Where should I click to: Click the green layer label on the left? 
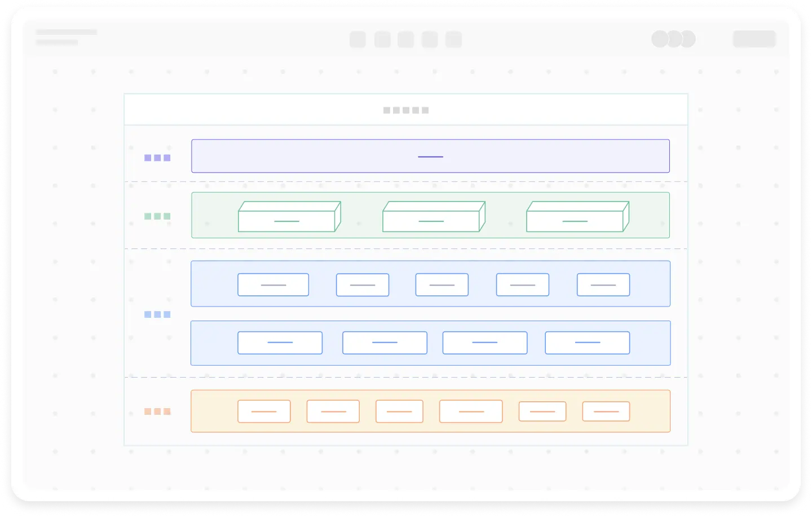(157, 216)
